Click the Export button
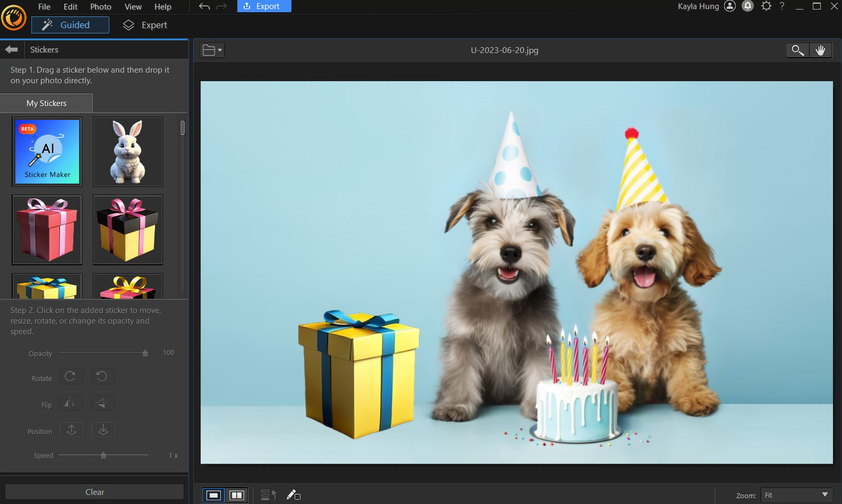The width and height of the screenshot is (842, 504). point(264,6)
